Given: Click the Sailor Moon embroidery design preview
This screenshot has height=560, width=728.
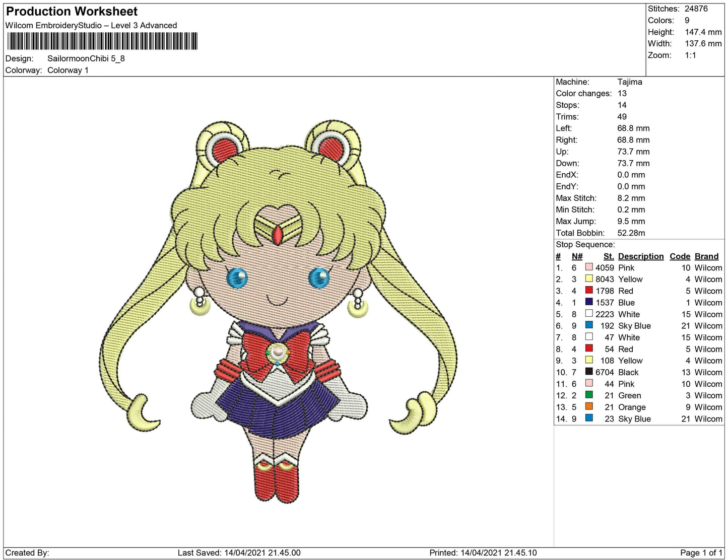Looking at the screenshot, I should tap(278, 311).
